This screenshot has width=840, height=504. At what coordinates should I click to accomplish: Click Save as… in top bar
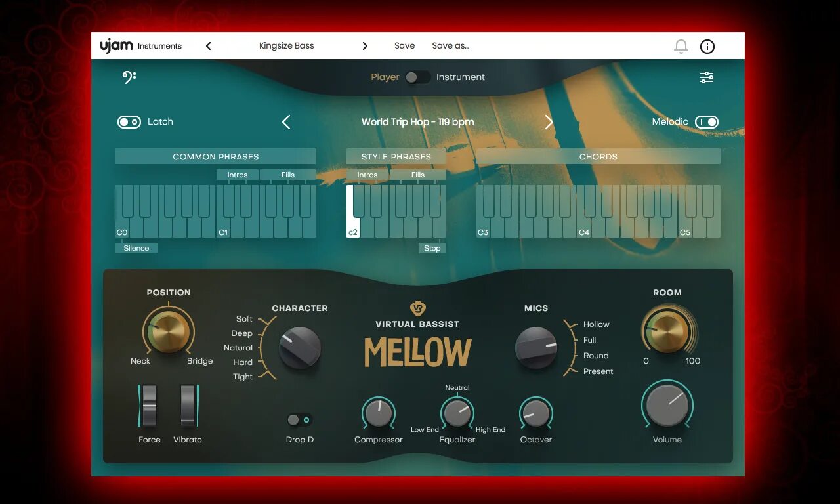coord(450,46)
